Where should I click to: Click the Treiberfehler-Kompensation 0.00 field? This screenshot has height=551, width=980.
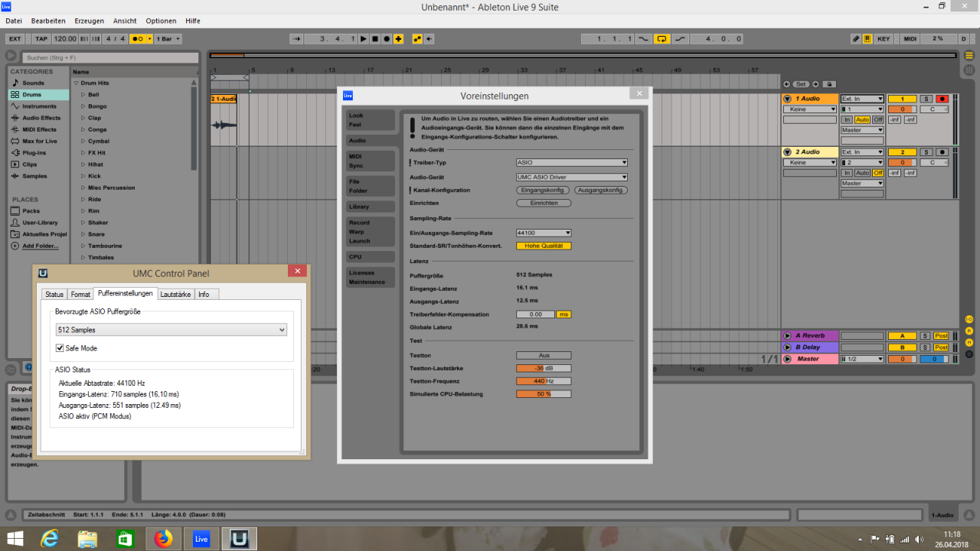click(535, 315)
